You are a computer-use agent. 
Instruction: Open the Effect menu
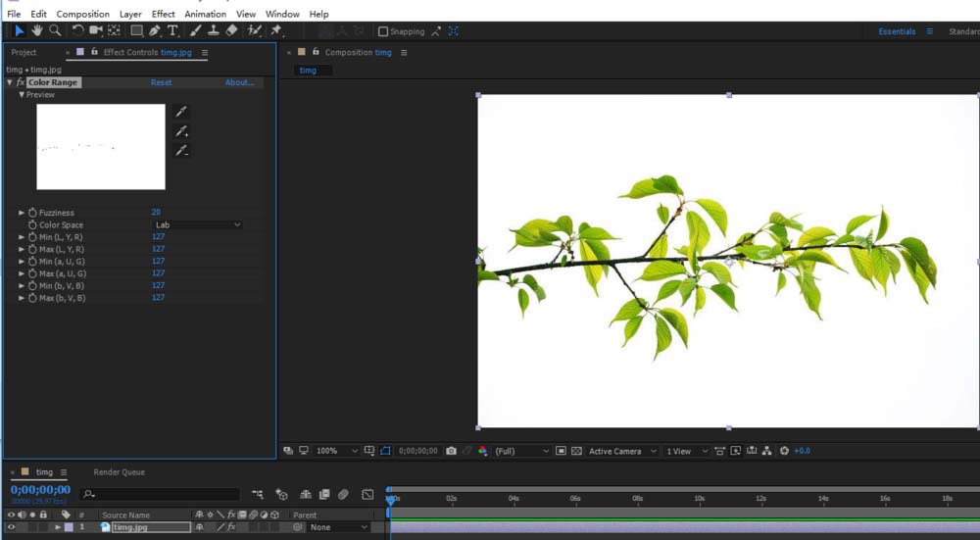pyautogui.click(x=164, y=15)
